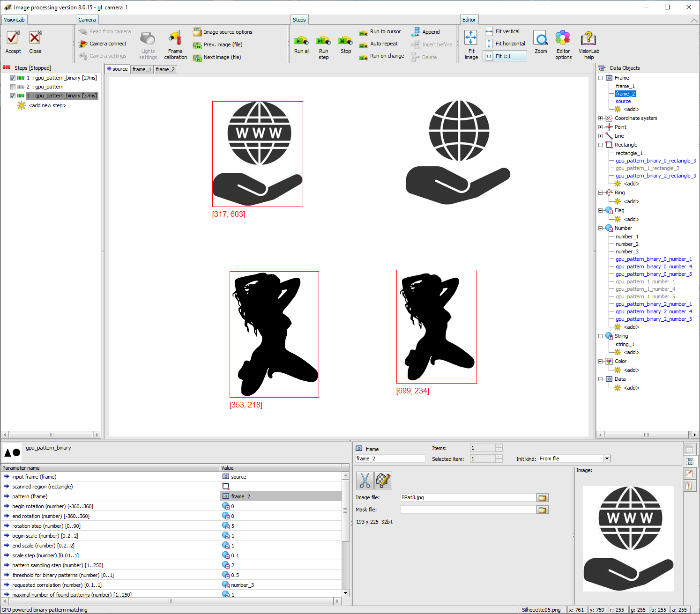Image resolution: width=700 pixels, height=614 pixels.
Task: Open the Init kind dropdown
Action: 607,459
